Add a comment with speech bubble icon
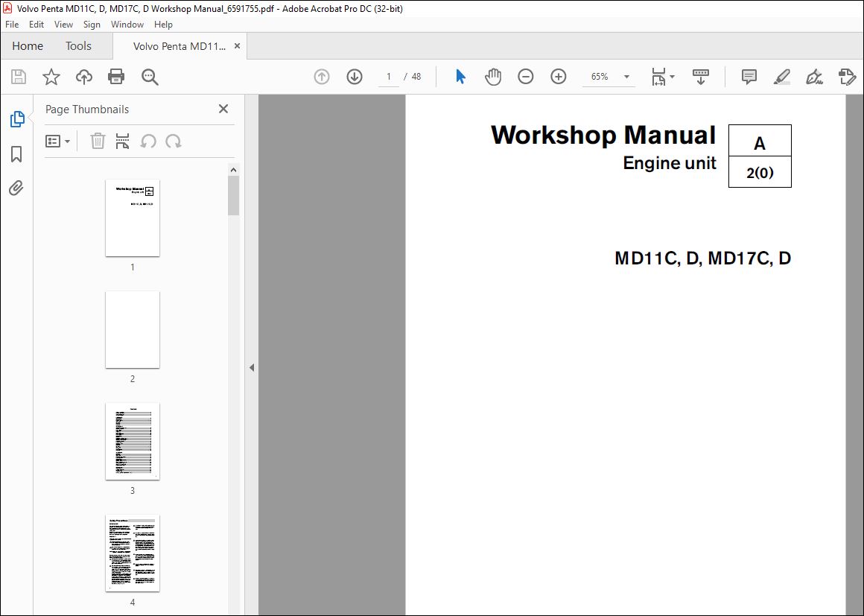864x616 pixels. pos(749,77)
